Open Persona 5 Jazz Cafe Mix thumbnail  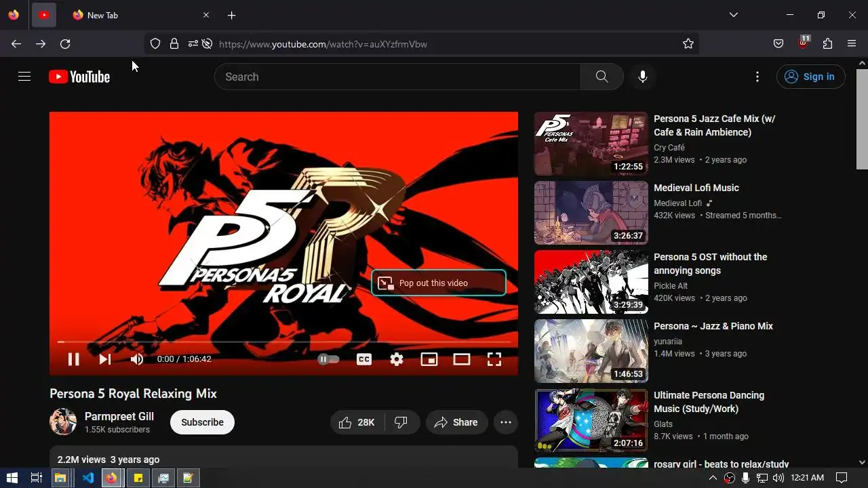[591, 144]
